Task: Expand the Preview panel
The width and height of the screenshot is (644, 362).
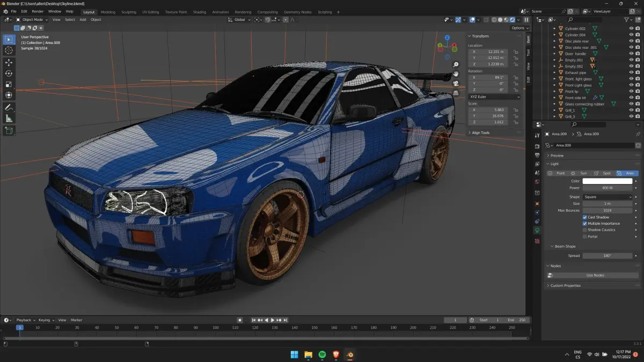Action: pyautogui.click(x=557, y=156)
